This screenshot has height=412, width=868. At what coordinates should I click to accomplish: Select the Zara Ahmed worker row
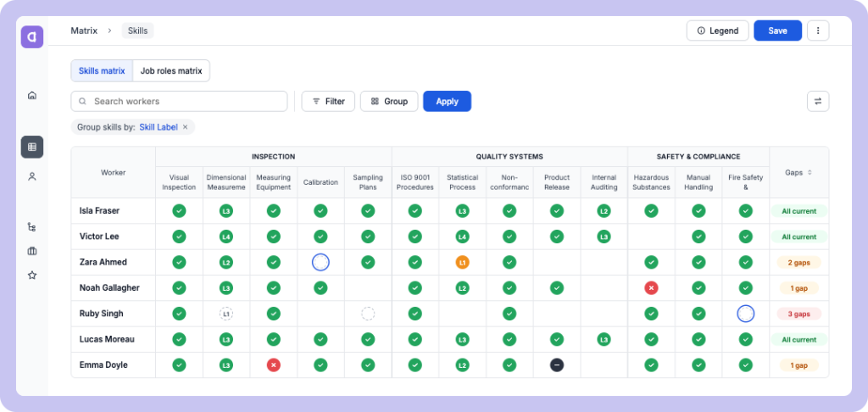450,262
